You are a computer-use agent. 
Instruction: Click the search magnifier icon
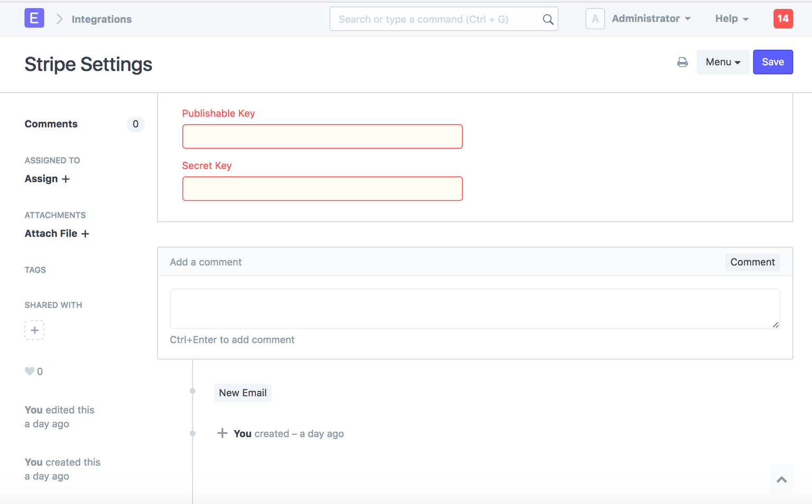[548, 18]
